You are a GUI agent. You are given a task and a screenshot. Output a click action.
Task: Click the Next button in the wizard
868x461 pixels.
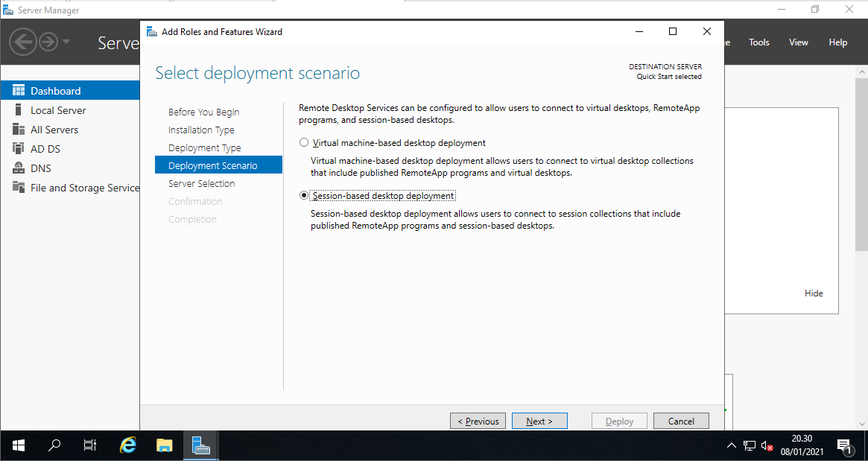pos(539,421)
